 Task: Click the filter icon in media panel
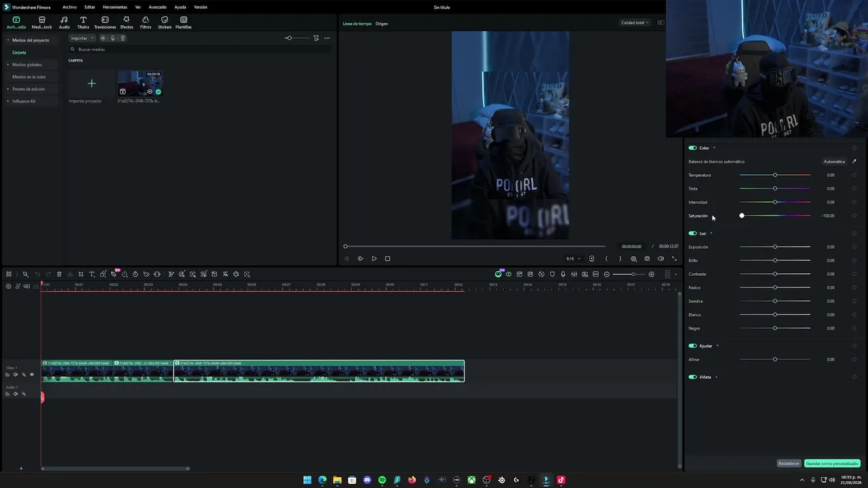point(316,38)
